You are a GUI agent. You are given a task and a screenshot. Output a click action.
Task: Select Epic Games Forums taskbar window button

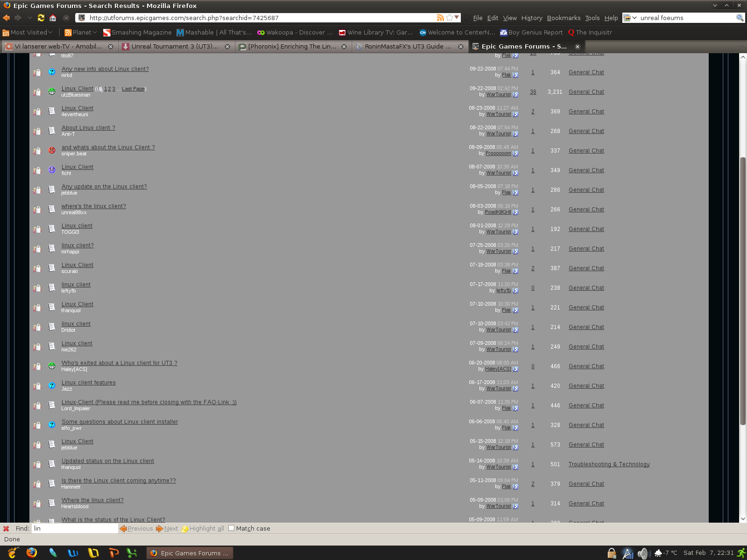(x=190, y=553)
